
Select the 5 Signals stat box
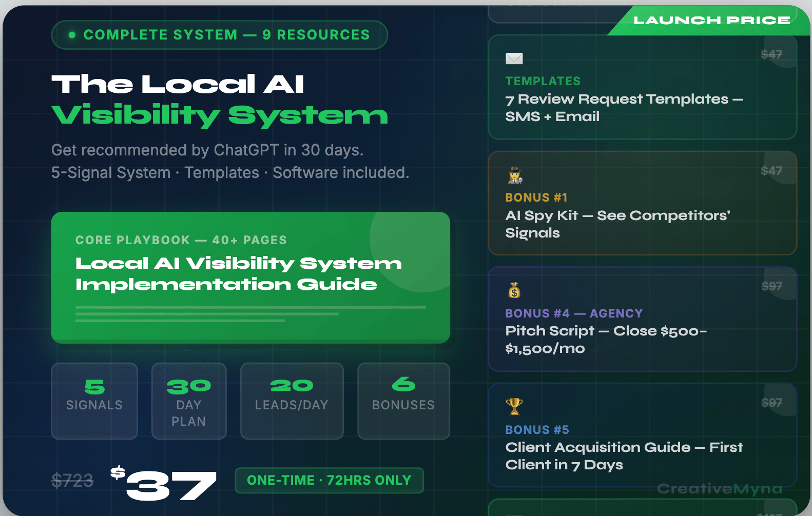tap(94, 401)
